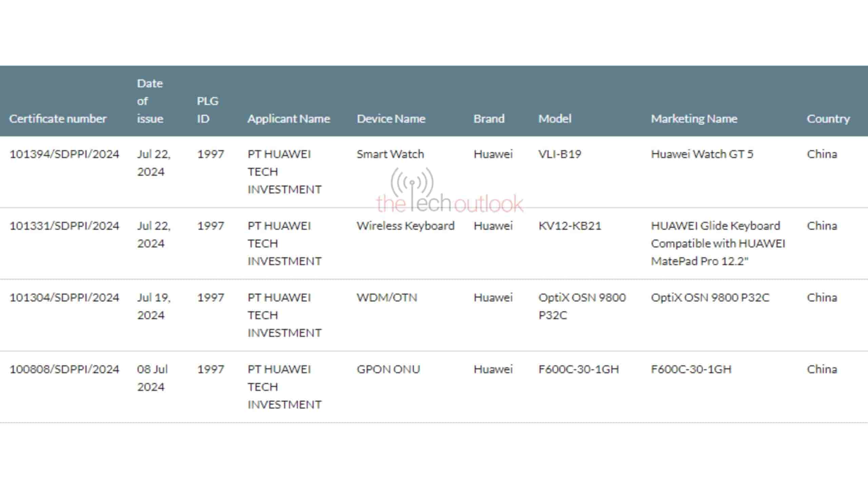The height and width of the screenshot is (488, 868).
Task: Click the Marketing Name column header
Action: (694, 119)
